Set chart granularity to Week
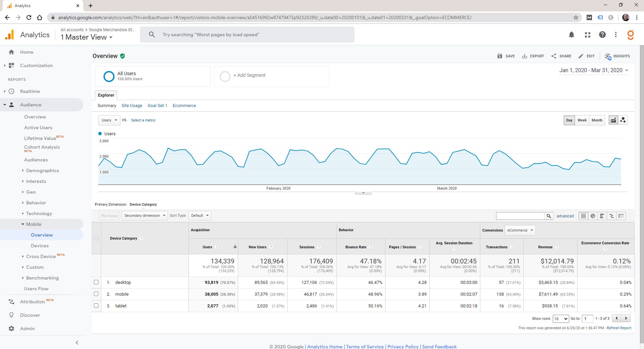Viewport: 644px width, 349px height. click(x=582, y=120)
